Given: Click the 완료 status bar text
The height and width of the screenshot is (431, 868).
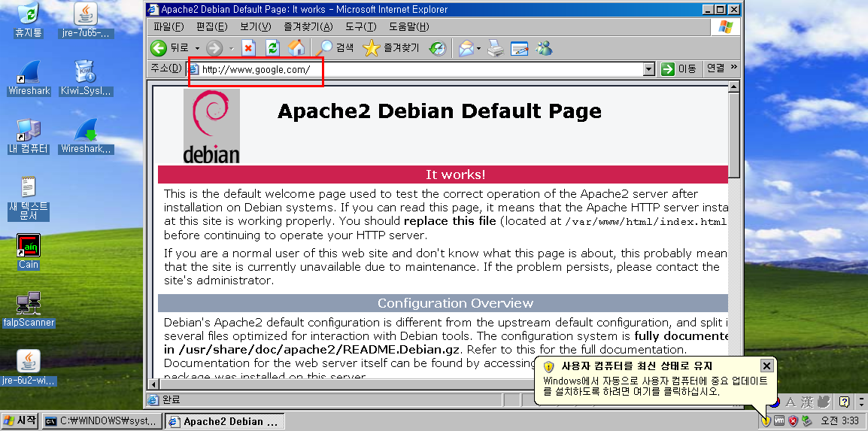Looking at the screenshot, I should [x=171, y=399].
